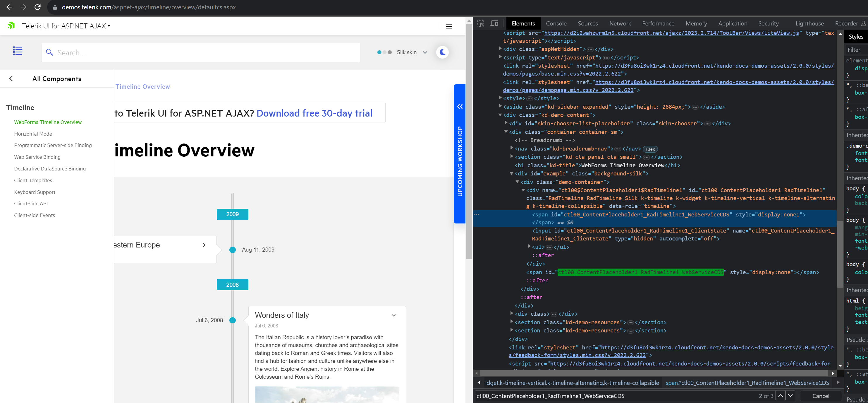The image size is (868, 403).
Task: Click the Recorder flask icon
Action: (x=863, y=24)
